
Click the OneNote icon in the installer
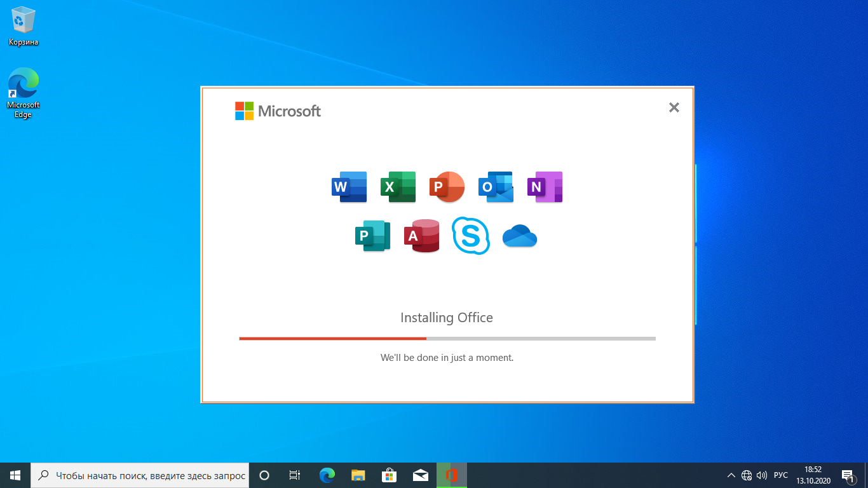pos(545,187)
